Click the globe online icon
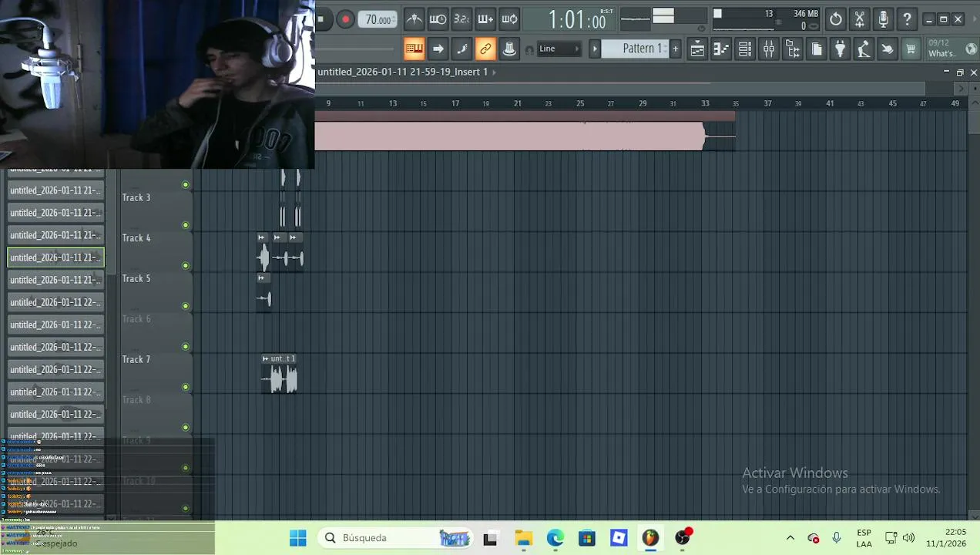Screen dimensions: 980x555 971,49
